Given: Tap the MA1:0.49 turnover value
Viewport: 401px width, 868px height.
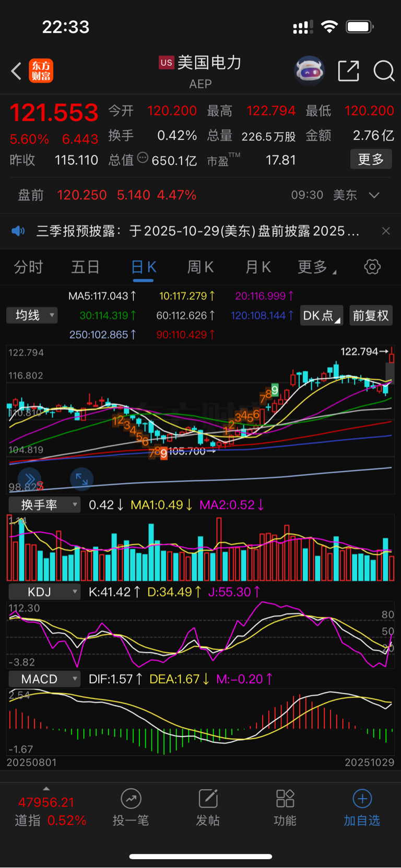Looking at the screenshot, I should pos(161,505).
